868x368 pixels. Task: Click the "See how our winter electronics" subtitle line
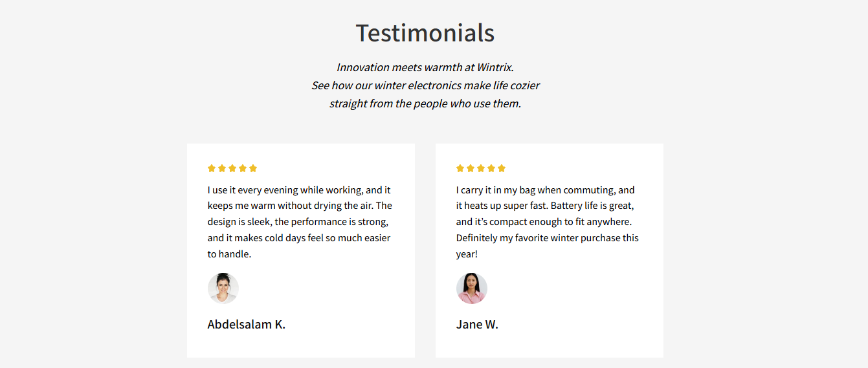(x=425, y=85)
